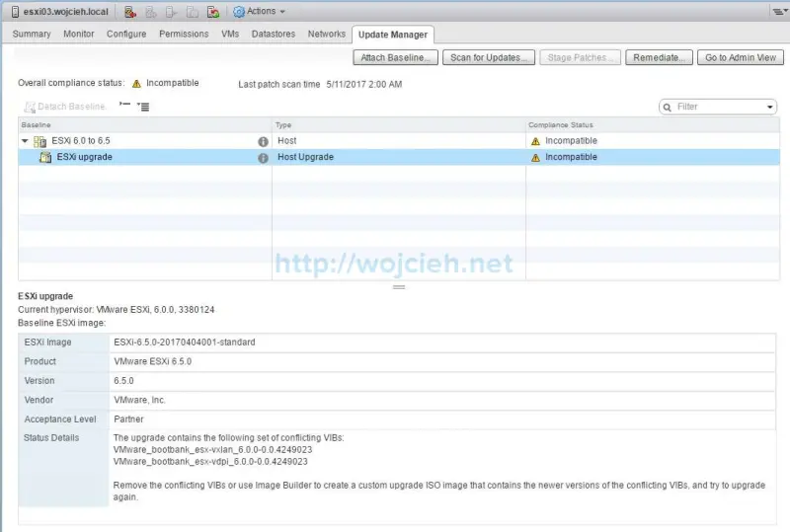
Task: Click the esx-vdpi conflicting VIB line
Action: (210, 462)
